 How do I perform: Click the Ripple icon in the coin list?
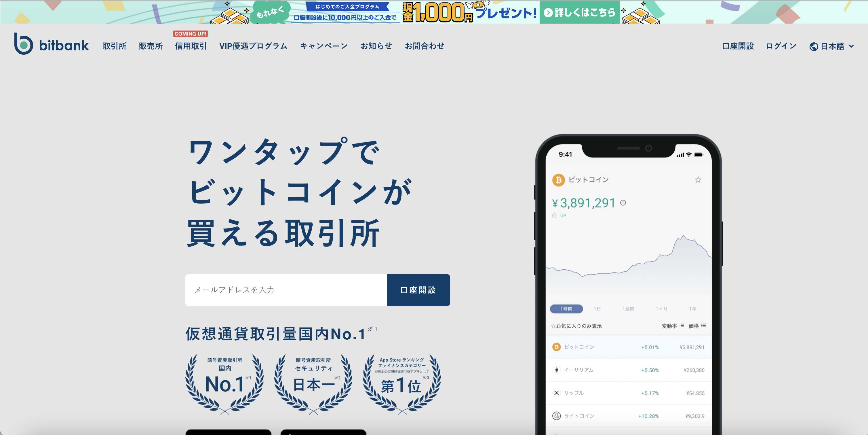click(556, 393)
